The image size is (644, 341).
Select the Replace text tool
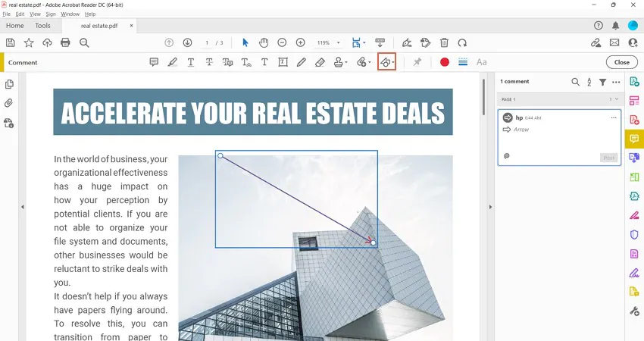coord(227,62)
